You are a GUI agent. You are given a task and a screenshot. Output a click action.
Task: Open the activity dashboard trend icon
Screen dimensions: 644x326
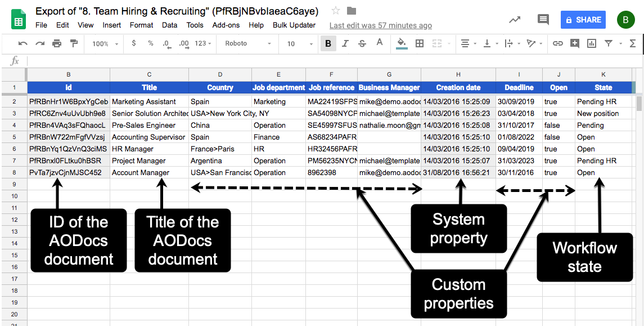[515, 19]
